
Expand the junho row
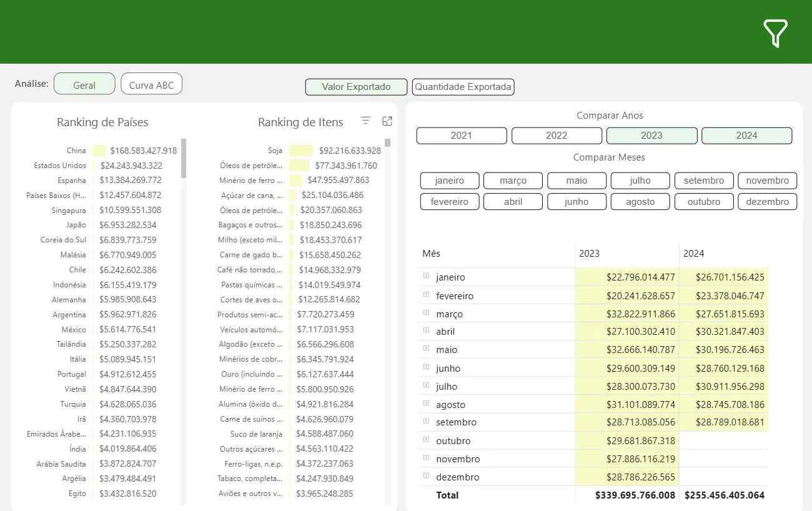coord(426,367)
